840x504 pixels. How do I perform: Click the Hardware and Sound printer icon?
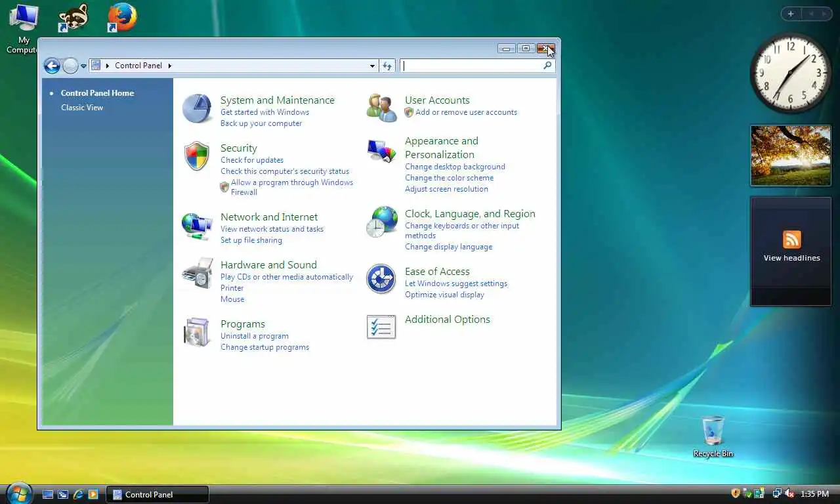(x=197, y=273)
